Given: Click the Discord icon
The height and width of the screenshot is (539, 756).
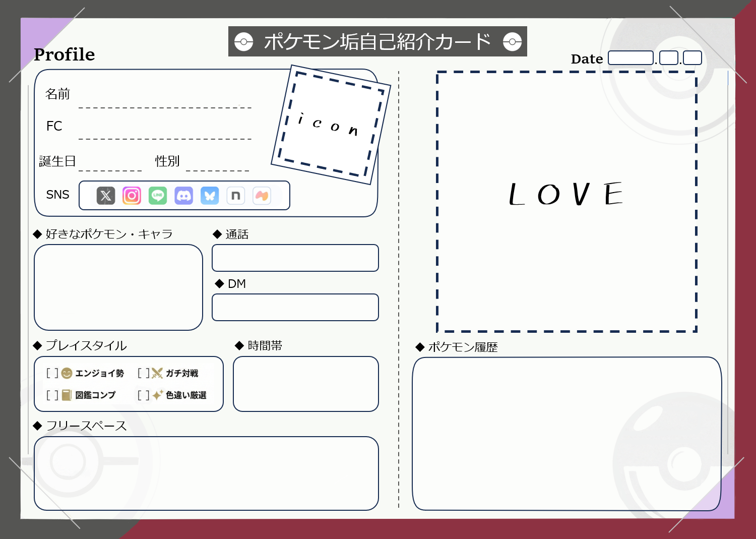Looking at the screenshot, I should [184, 195].
